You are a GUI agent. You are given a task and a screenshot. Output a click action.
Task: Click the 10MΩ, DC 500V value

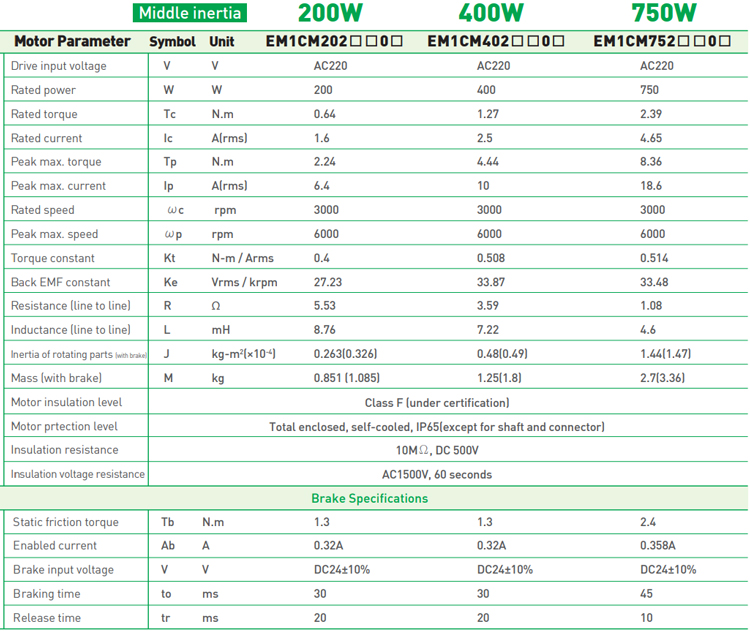(x=437, y=450)
